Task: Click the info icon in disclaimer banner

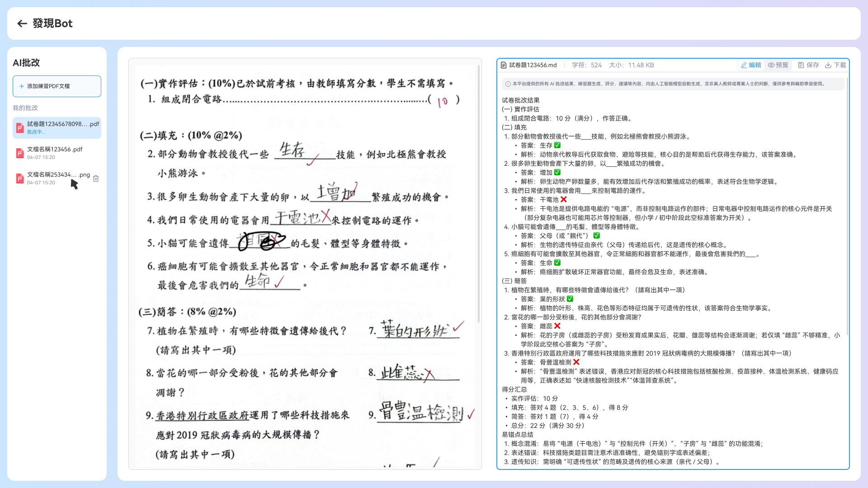Action: click(x=508, y=84)
